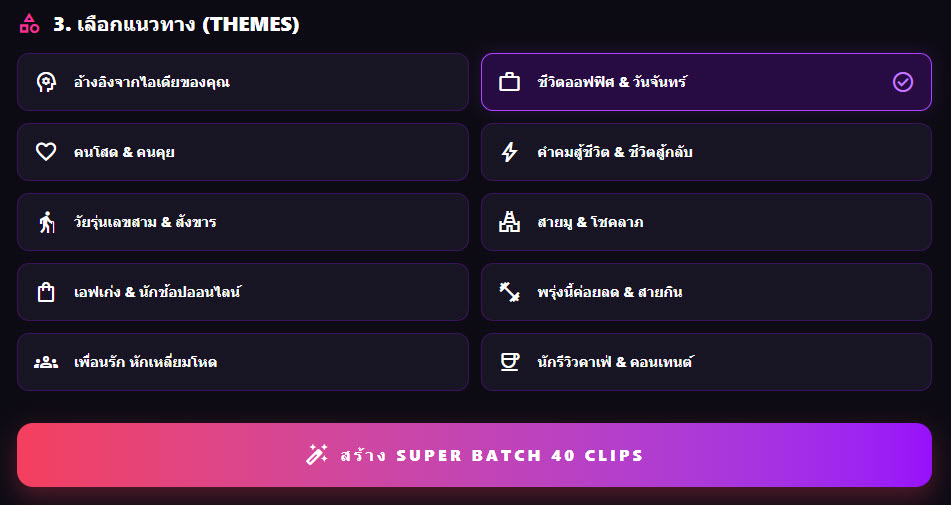
Task: Click the coffee cup icon for นักรีวิวคาเฟ่
Action: (509, 362)
